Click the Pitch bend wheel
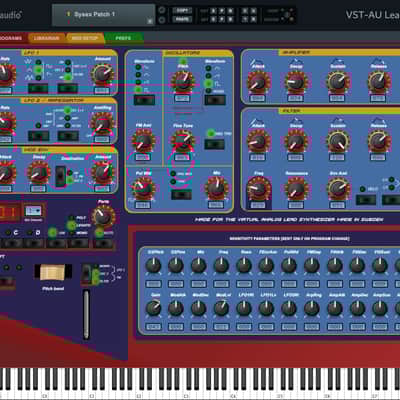This screenshot has width=400, height=400. click(53, 273)
